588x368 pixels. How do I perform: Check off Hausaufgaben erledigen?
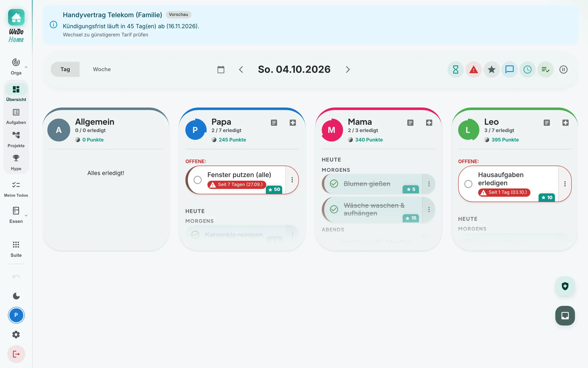pyautogui.click(x=468, y=184)
